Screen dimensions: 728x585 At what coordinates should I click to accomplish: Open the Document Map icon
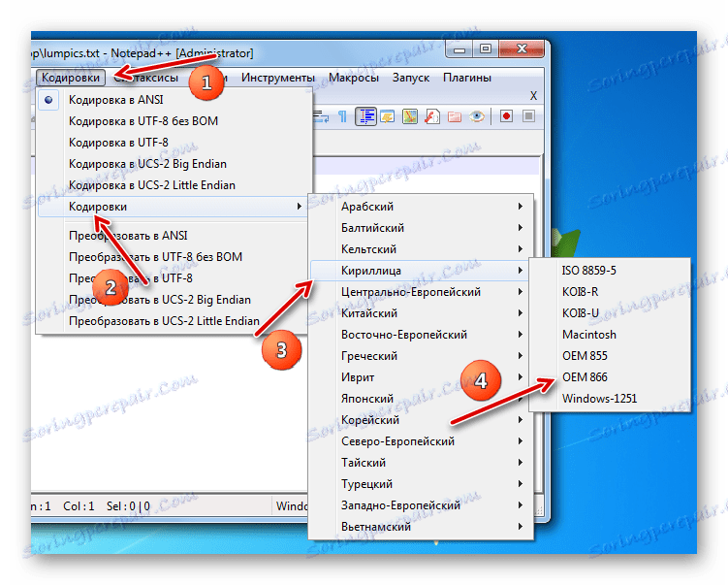pos(409,116)
